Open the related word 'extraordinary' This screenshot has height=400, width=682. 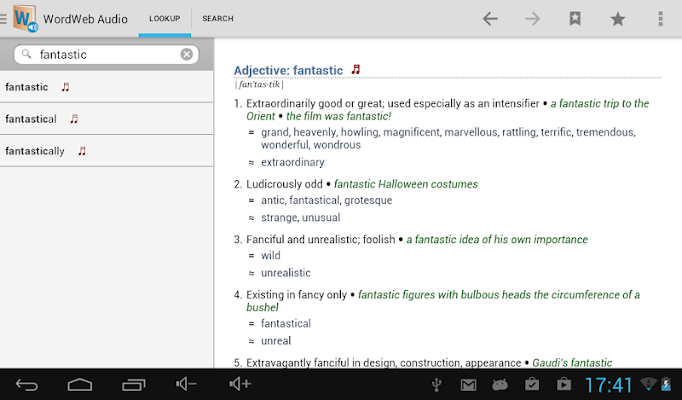point(293,162)
